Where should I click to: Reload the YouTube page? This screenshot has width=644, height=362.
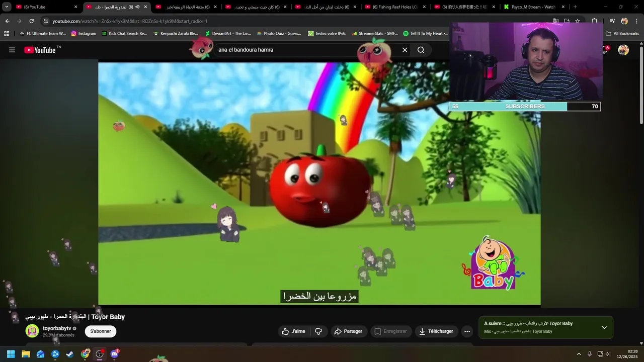pyautogui.click(x=31, y=21)
